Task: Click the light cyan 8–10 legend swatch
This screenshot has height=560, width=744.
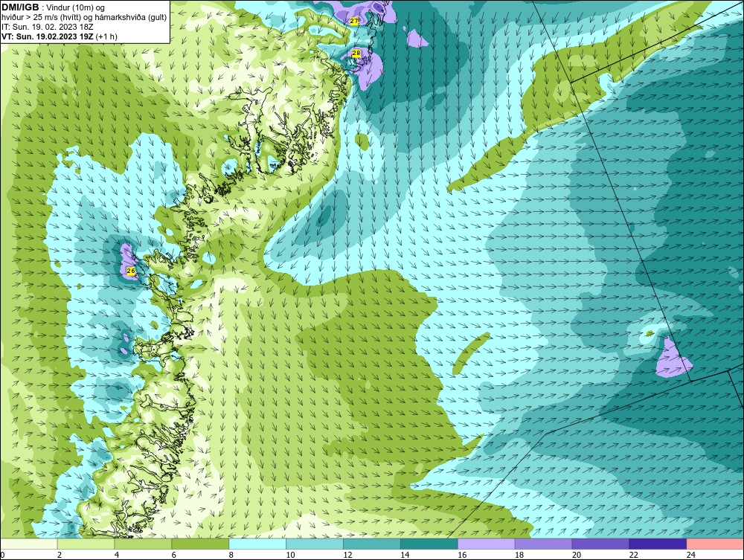Action: pyautogui.click(x=257, y=544)
